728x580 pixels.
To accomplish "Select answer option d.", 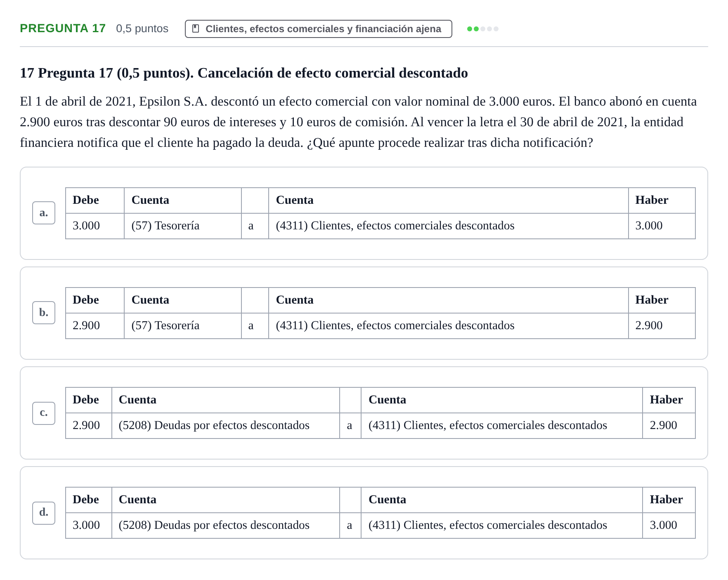I will [44, 512].
